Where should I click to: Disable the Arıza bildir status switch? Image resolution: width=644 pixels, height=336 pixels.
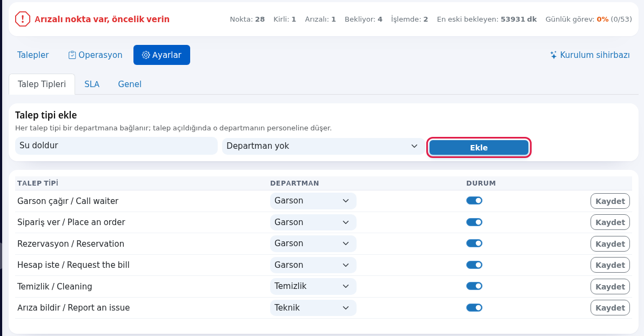474,308
